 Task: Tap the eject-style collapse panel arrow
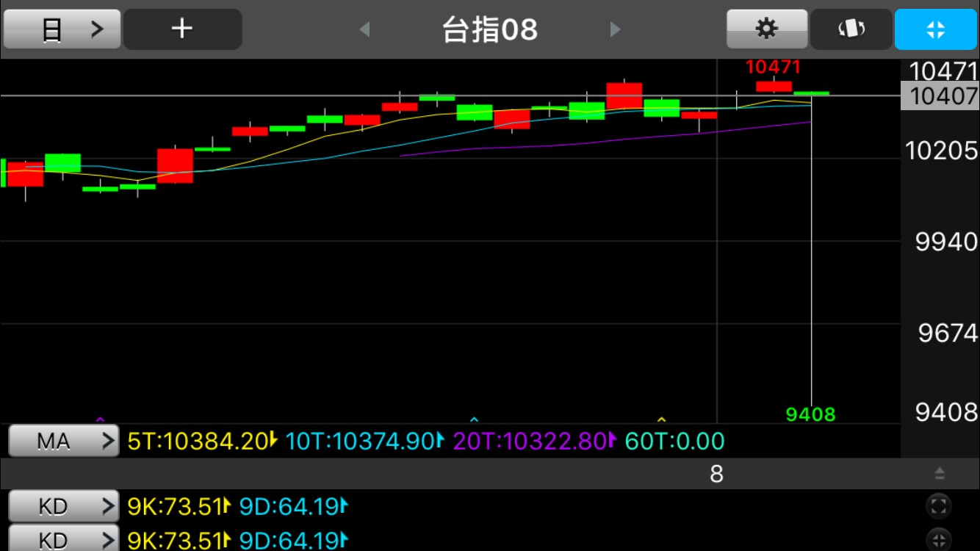pyautogui.click(x=940, y=474)
